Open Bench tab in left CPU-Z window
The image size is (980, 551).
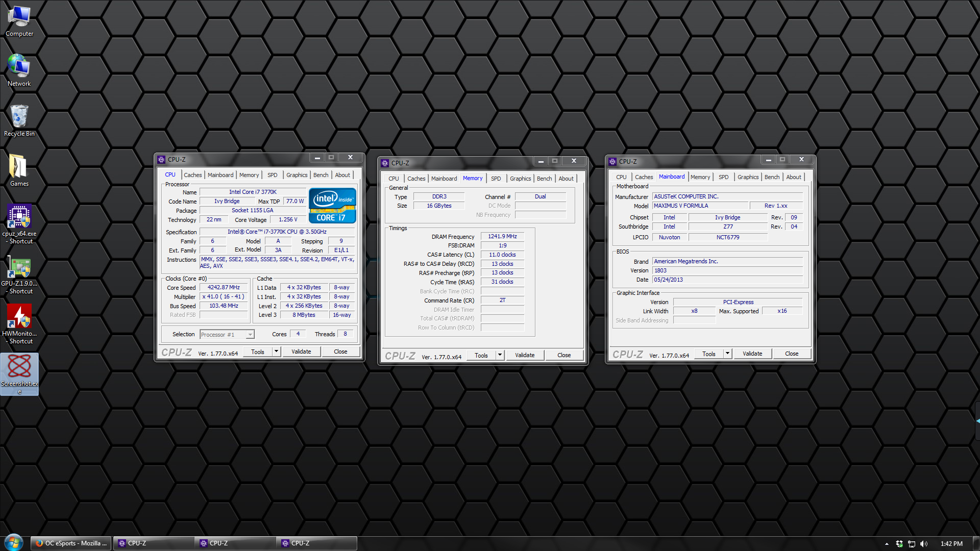coord(321,175)
